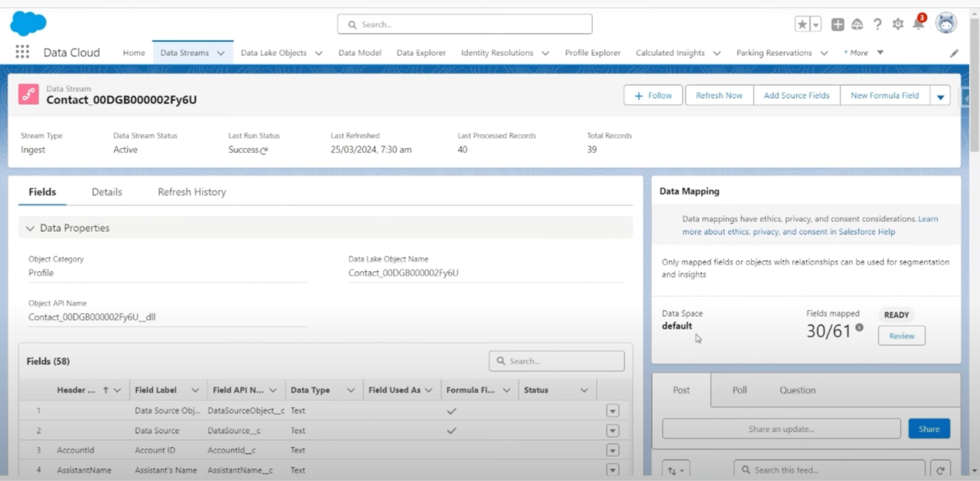Viewport: 980px width, 481px height.
Task: Open the Data Explorer nav item
Action: [421, 53]
